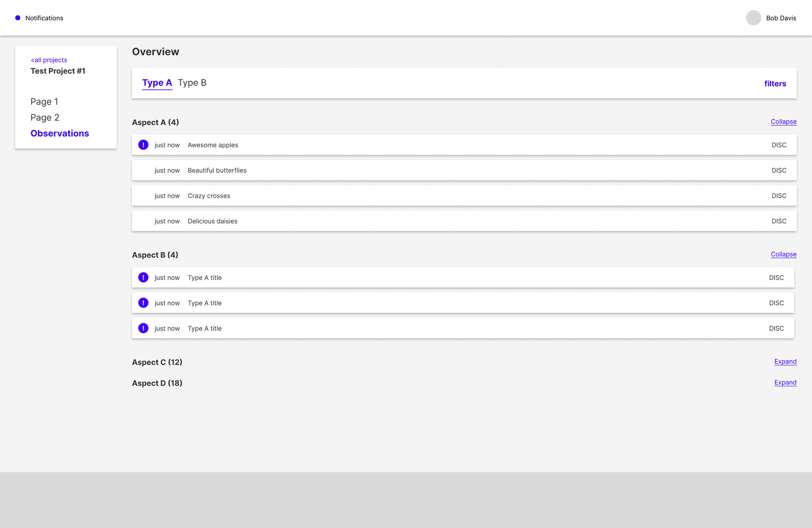The width and height of the screenshot is (812, 528).
Task: Open the Awesome apples observation
Action: tap(464, 145)
